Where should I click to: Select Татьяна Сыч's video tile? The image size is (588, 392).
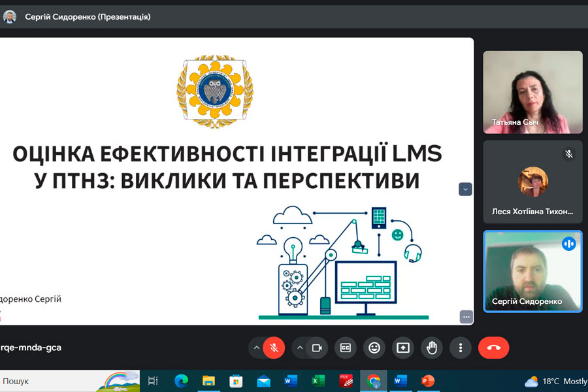click(532, 91)
